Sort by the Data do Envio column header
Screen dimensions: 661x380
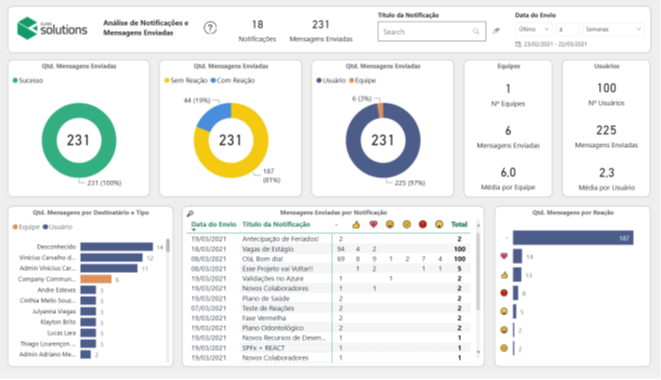pos(214,224)
